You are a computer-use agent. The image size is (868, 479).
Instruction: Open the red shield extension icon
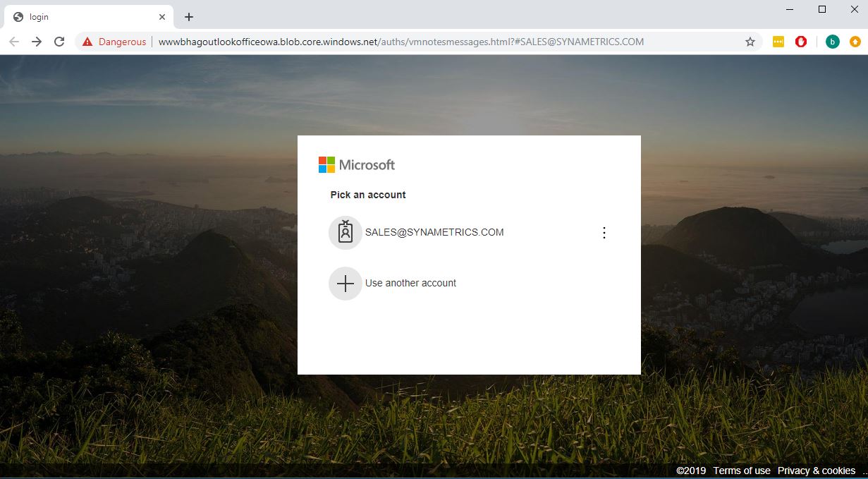click(801, 42)
